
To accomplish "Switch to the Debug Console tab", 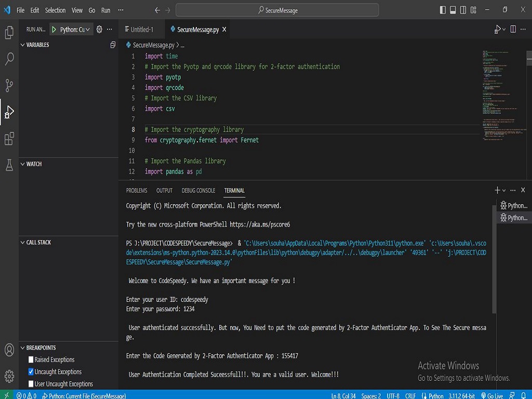I will [198, 191].
